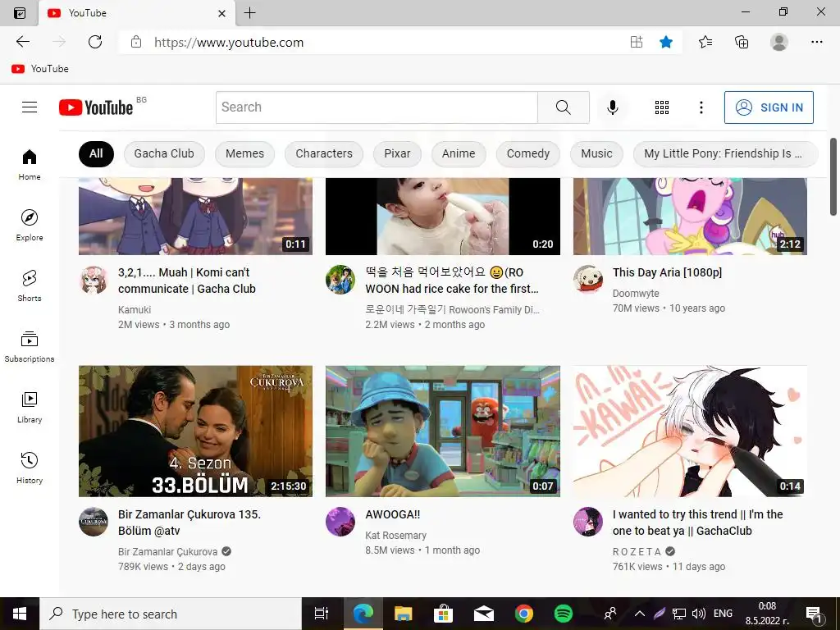Image resolution: width=840 pixels, height=630 pixels.
Task: Select the Music filter chip
Action: tap(597, 153)
